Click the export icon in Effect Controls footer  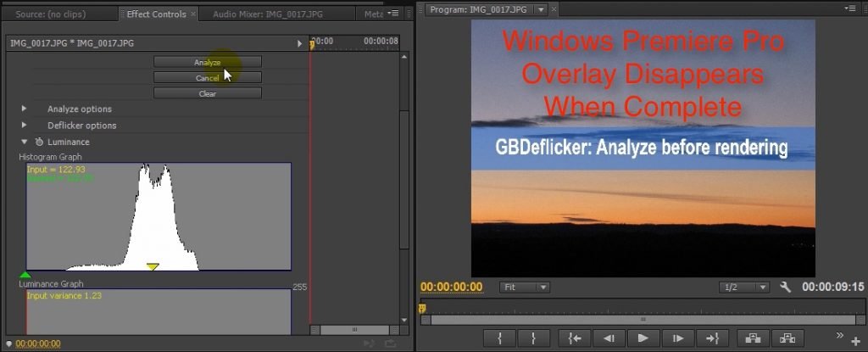point(390,344)
